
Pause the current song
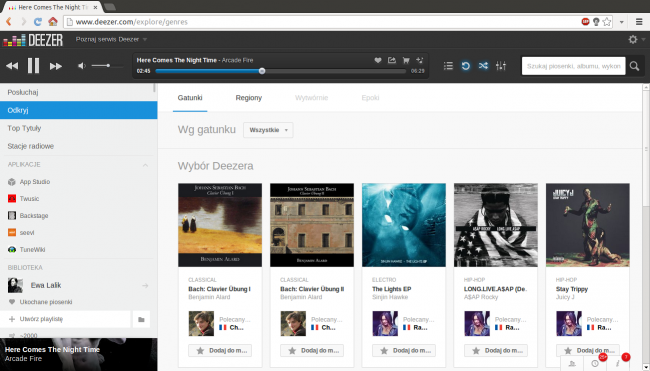[x=33, y=65]
